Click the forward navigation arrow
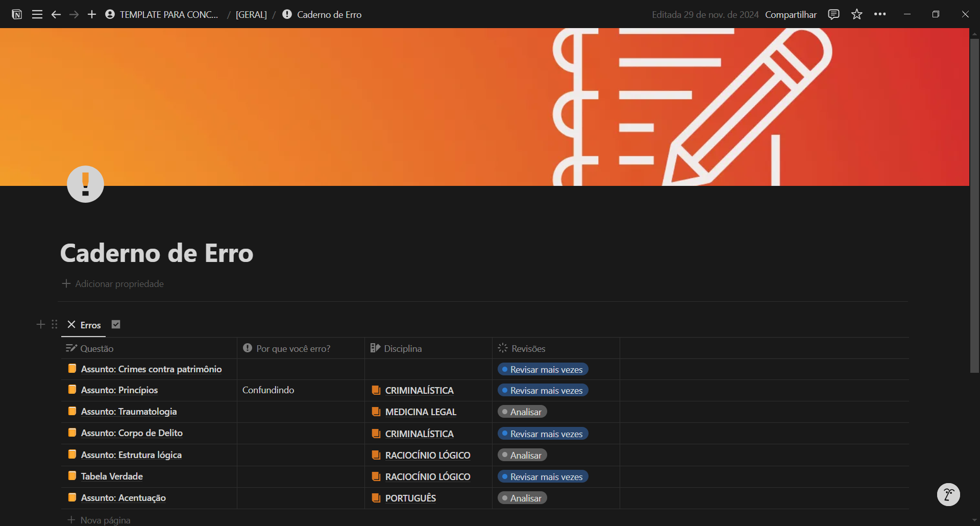The width and height of the screenshot is (980, 526). tap(74, 14)
